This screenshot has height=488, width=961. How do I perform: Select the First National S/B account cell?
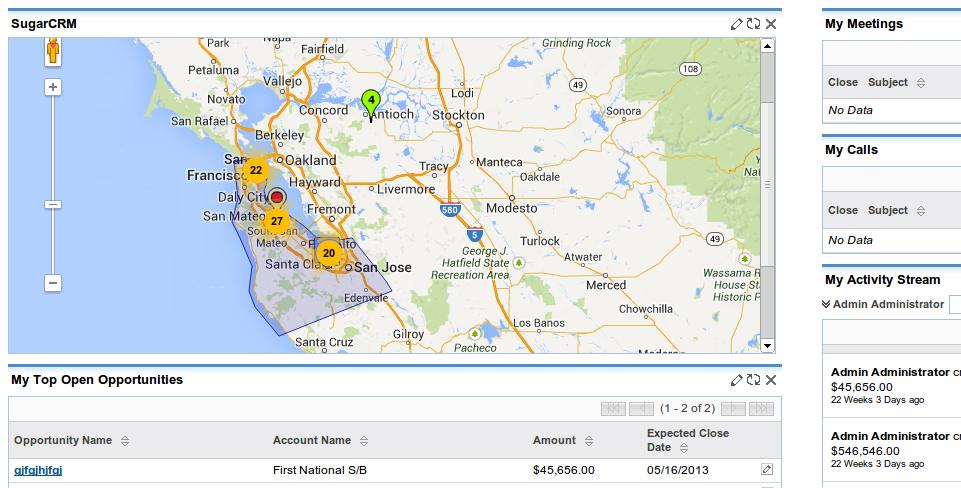tap(320, 470)
